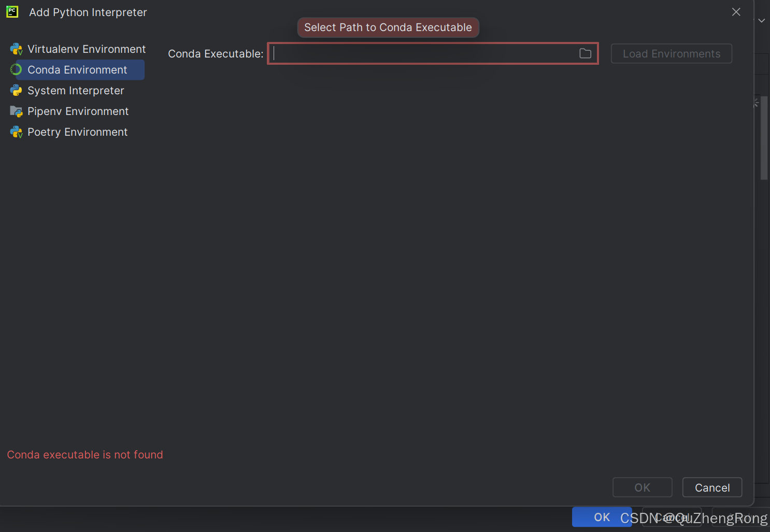770x532 pixels.
Task: Close the Add Python Interpreter dialog
Action: coord(736,11)
